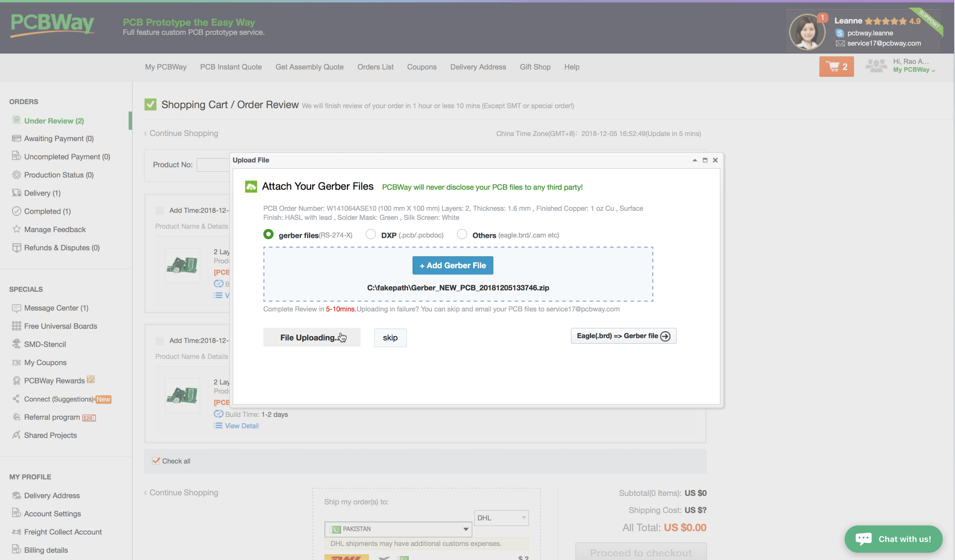This screenshot has height=560, width=955.
Task: Click the Refunds & Disputes icon
Action: tap(16, 248)
